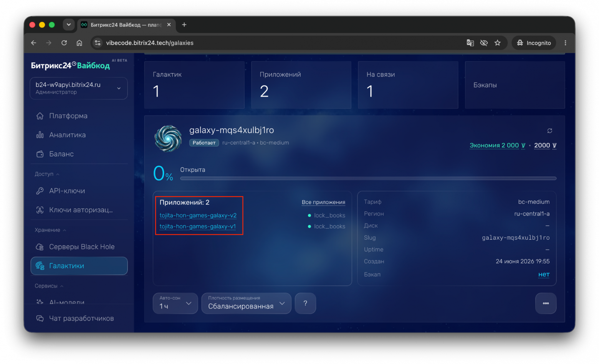Open the three-dots more actions button
The height and width of the screenshot is (364, 599).
click(546, 303)
